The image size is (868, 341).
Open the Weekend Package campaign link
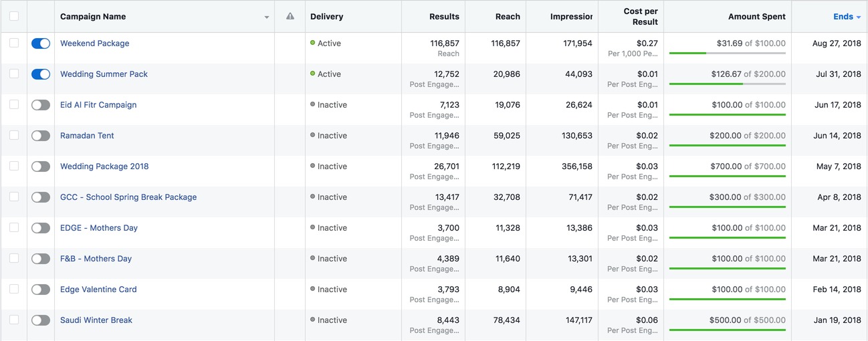(x=95, y=43)
